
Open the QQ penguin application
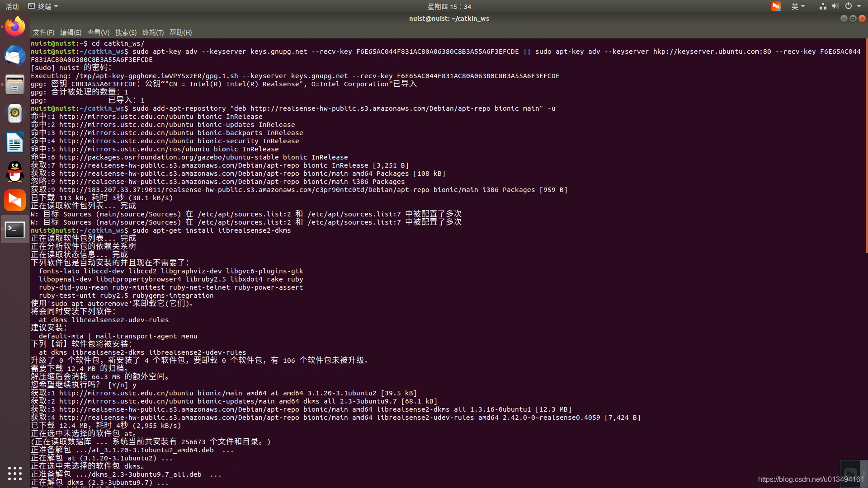point(15,172)
